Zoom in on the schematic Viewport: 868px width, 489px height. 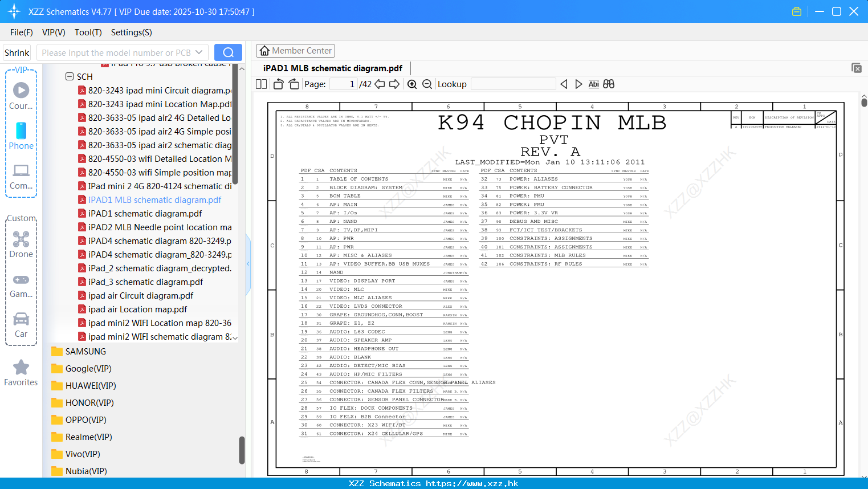(x=412, y=84)
